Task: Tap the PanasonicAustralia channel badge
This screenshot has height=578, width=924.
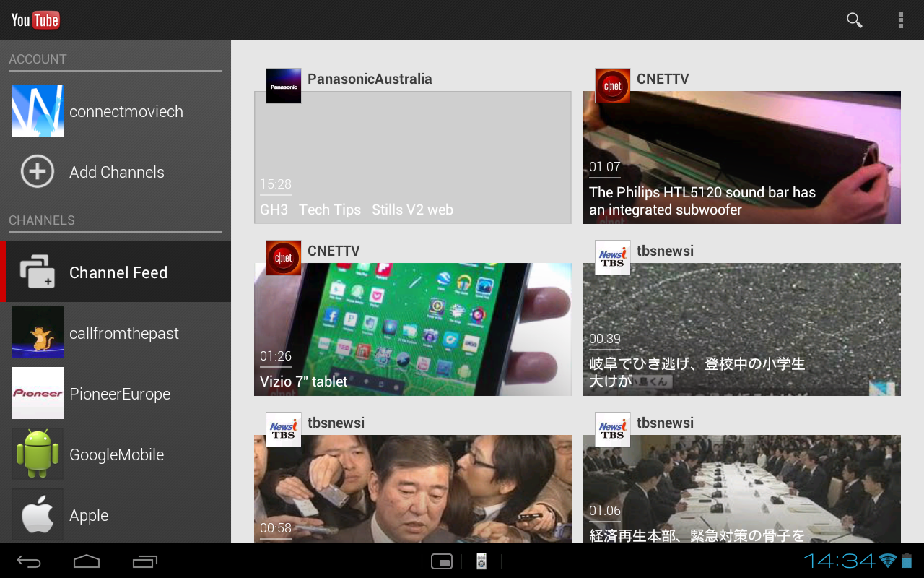Action: tap(284, 86)
